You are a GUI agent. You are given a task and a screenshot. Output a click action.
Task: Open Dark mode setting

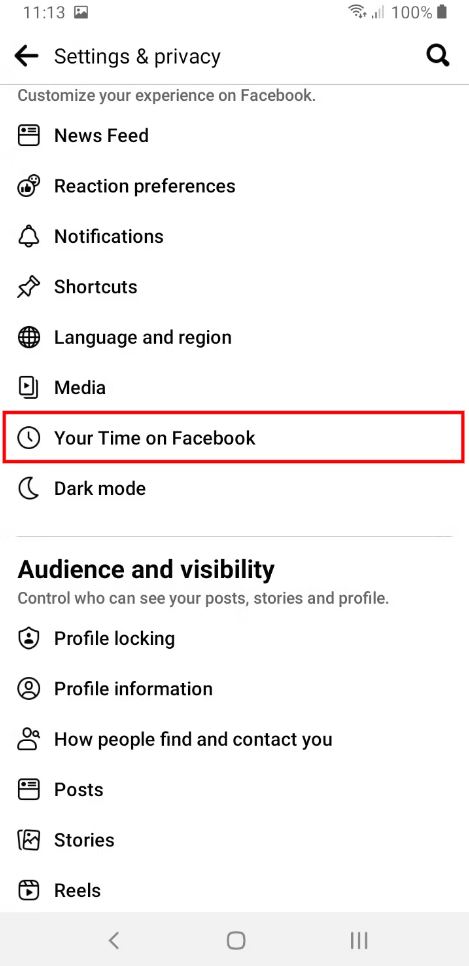(x=234, y=489)
